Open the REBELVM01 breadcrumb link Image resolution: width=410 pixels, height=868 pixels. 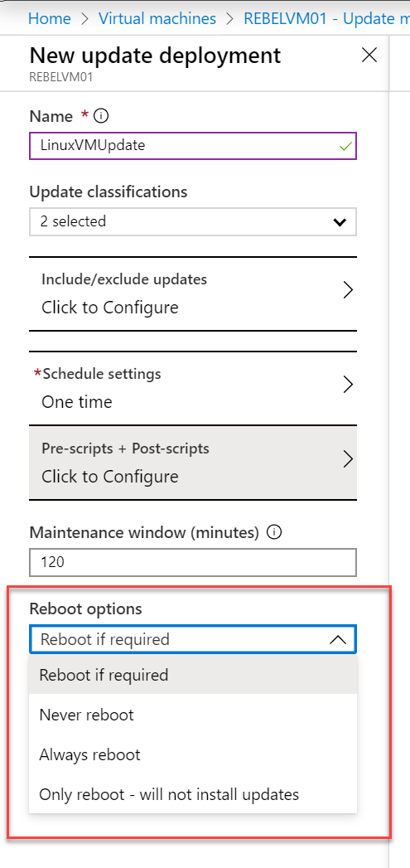point(326,18)
